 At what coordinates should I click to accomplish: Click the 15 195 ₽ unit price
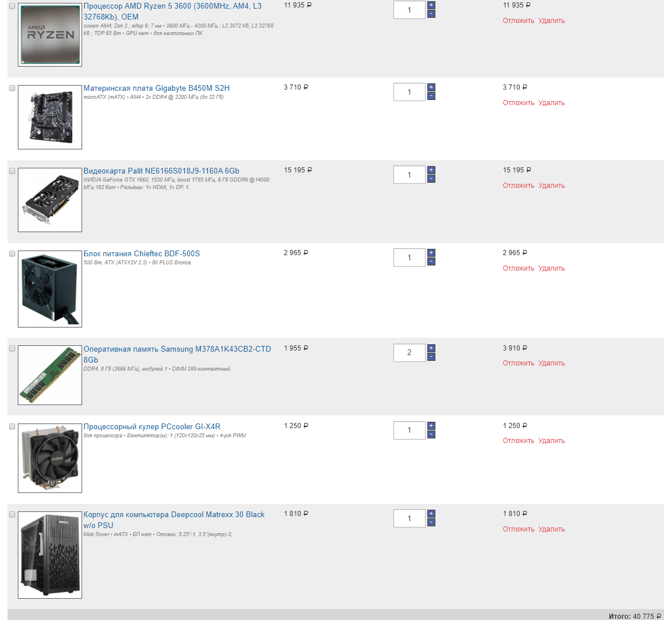click(x=298, y=170)
